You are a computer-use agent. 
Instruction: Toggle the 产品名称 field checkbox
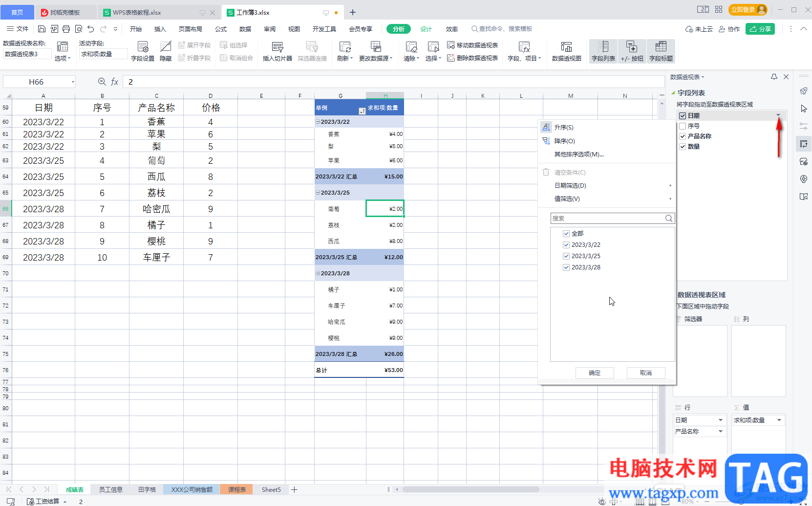click(x=683, y=136)
